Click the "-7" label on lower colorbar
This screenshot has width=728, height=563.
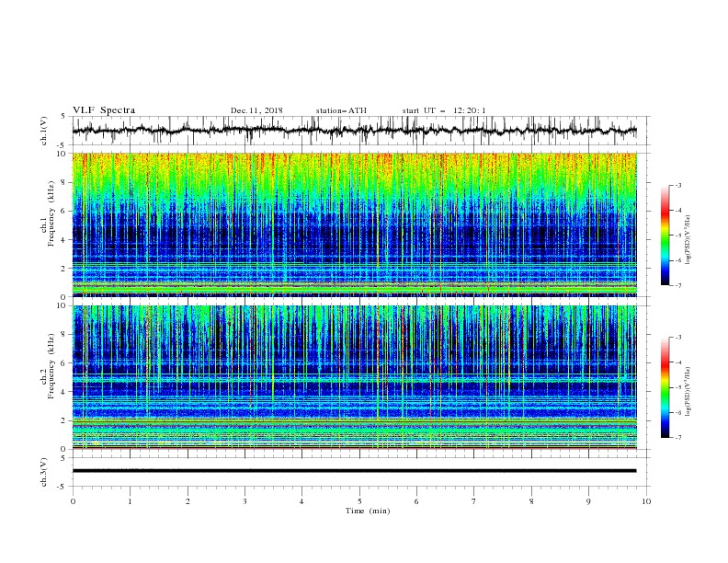(x=677, y=438)
